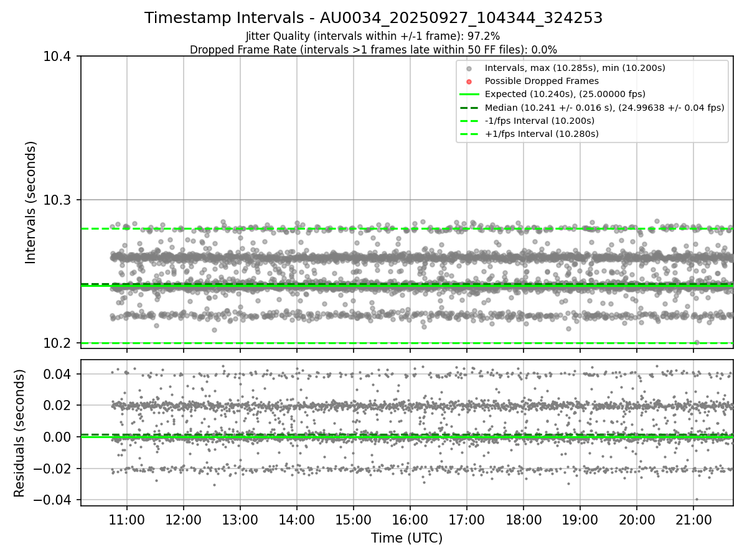The height and width of the screenshot is (560, 747).
Task: Click the time tick label 17:00
Action: [467, 520]
